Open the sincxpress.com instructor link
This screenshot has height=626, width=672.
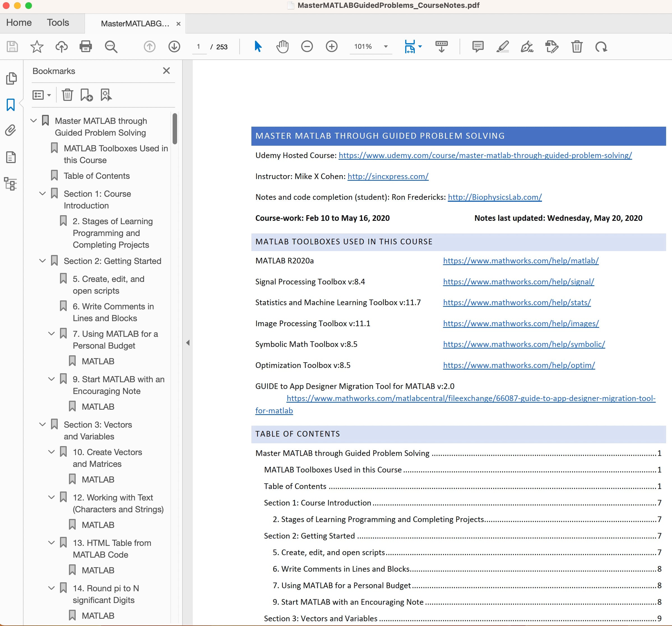point(388,176)
